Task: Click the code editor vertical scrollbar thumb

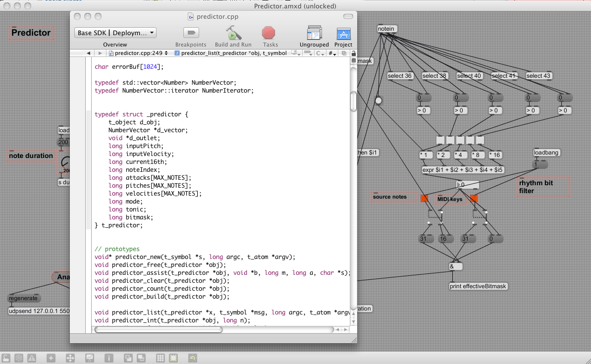Action: (353, 101)
